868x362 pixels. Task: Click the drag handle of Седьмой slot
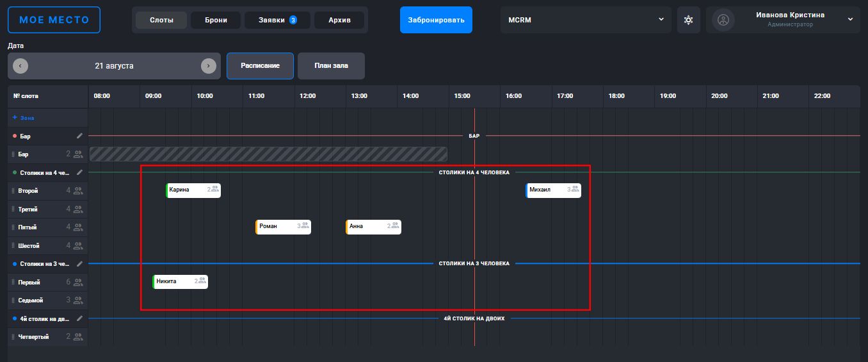click(13, 300)
